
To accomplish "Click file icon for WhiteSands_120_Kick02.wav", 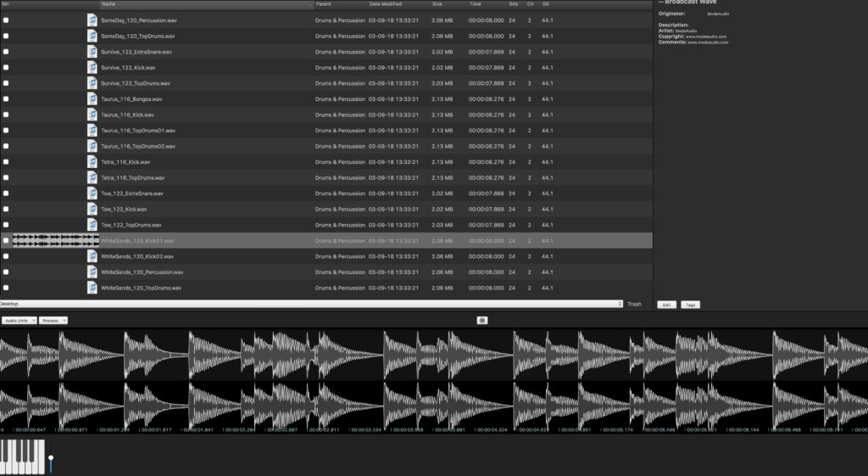I will (x=92, y=256).
